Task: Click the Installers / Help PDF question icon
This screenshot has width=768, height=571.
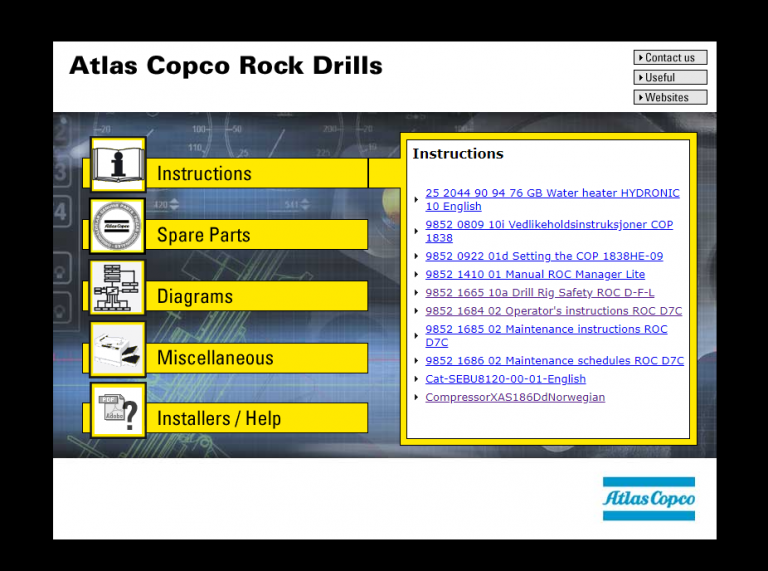Action: [x=118, y=410]
